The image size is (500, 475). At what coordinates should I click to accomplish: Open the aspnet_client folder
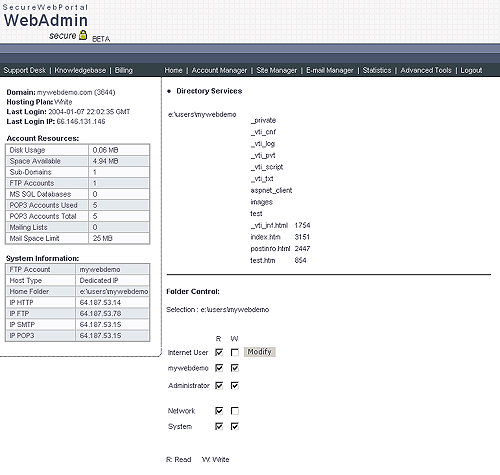pyautogui.click(x=271, y=190)
